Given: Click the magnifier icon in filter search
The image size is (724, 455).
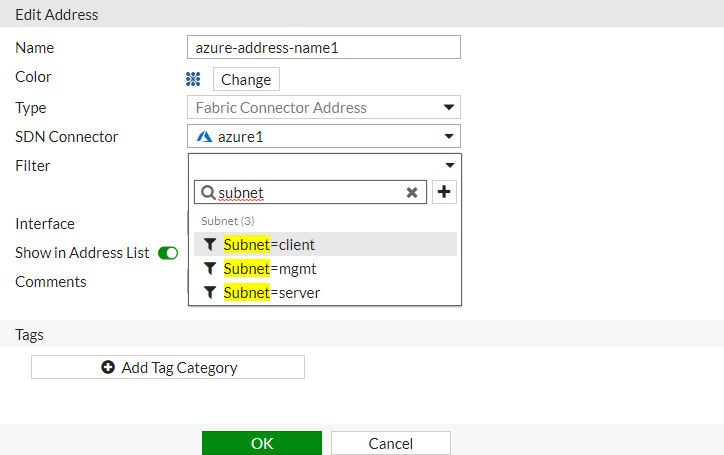Looking at the screenshot, I should (x=208, y=193).
